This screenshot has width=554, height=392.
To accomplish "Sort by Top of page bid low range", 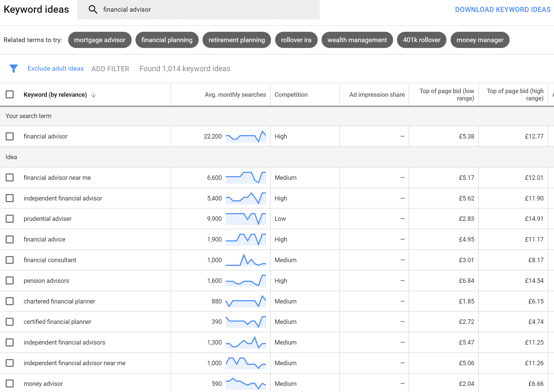I will [446, 95].
